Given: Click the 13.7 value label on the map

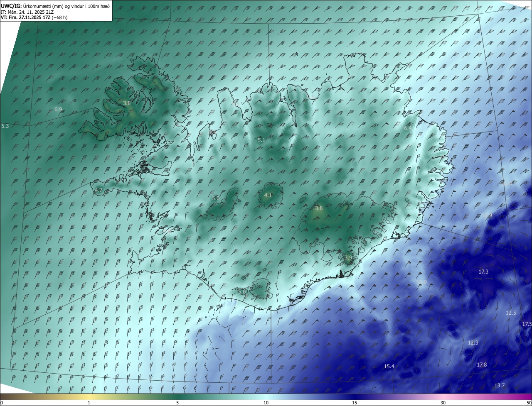Looking at the screenshot, I should [500, 385].
